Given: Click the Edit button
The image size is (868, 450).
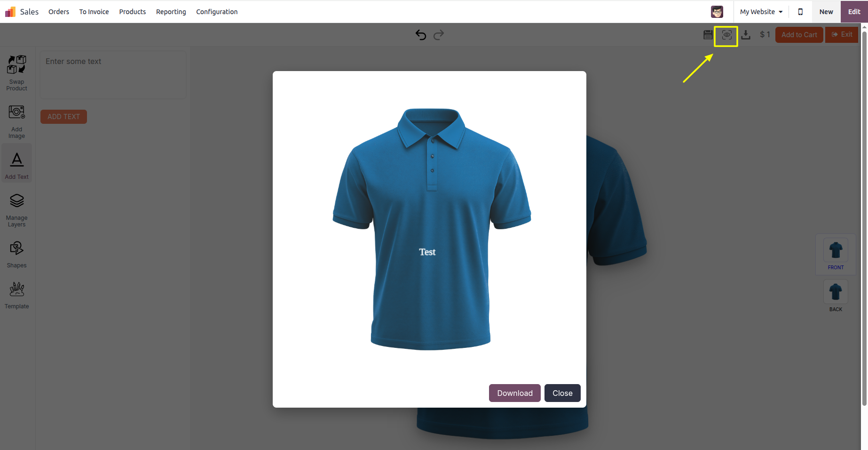Looking at the screenshot, I should (x=854, y=12).
